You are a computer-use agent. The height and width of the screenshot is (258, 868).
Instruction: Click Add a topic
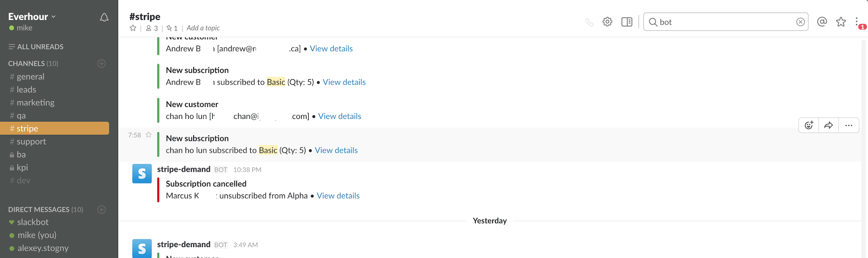pos(203,28)
